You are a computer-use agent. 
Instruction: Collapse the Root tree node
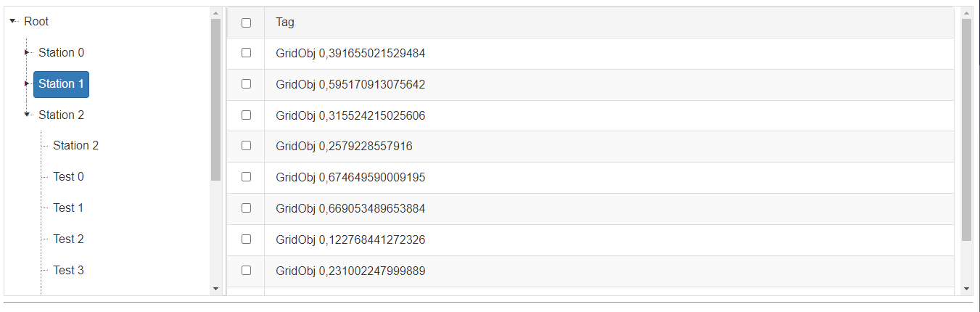pos(12,21)
